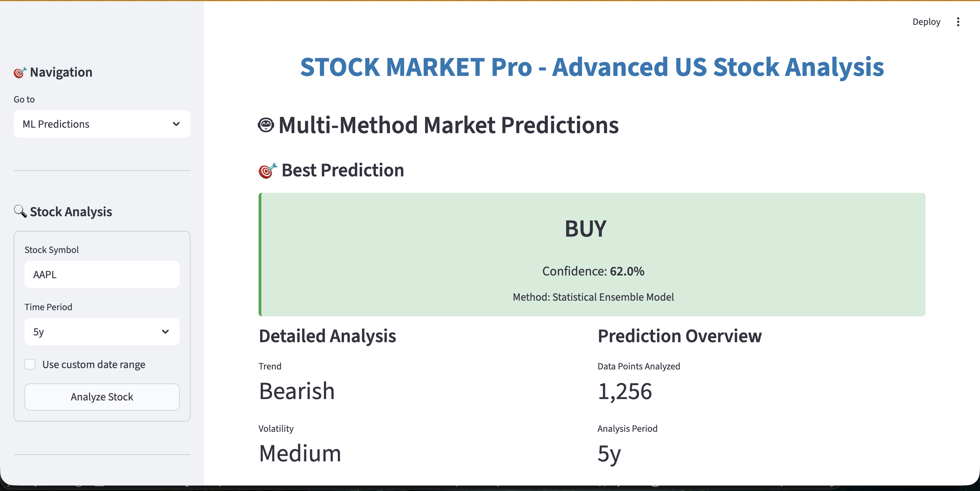Image resolution: width=980 pixels, height=491 pixels.
Task: Click the face emoji before Multi-Method Market Predictions
Action: [x=265, y=125]
